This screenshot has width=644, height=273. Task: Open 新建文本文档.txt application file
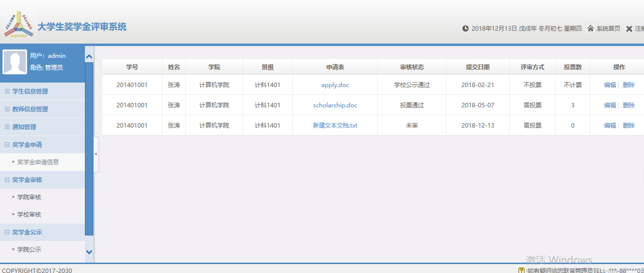click(x=335, y=126)
